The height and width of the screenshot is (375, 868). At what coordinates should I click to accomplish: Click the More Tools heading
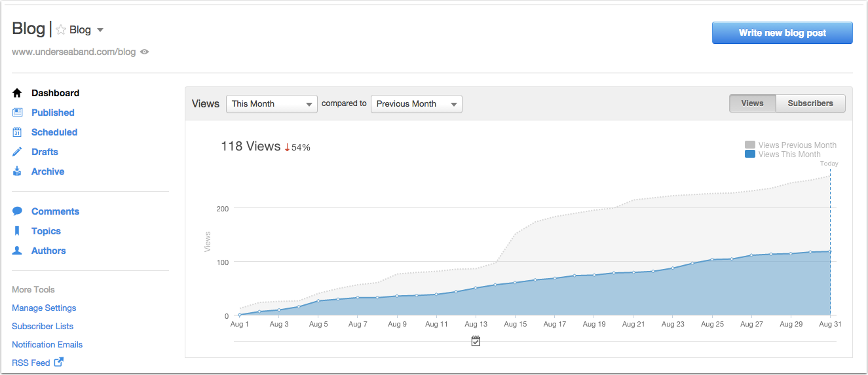[33, 289]
